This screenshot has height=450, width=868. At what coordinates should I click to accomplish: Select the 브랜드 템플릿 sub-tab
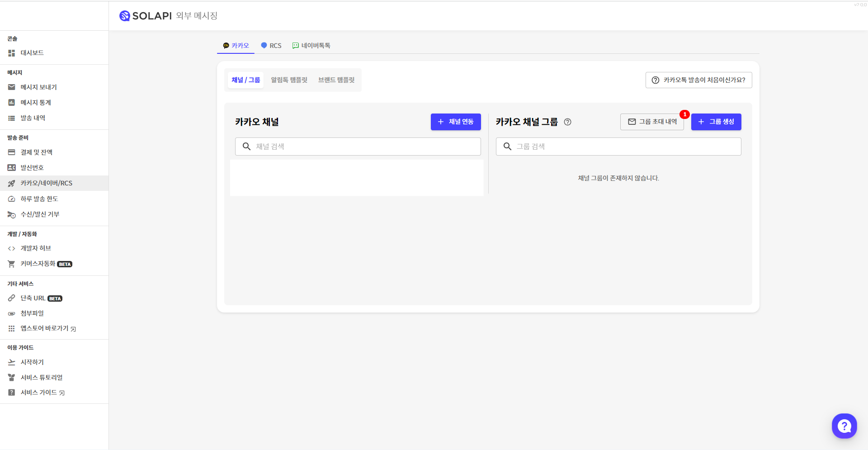coord(336,80)
